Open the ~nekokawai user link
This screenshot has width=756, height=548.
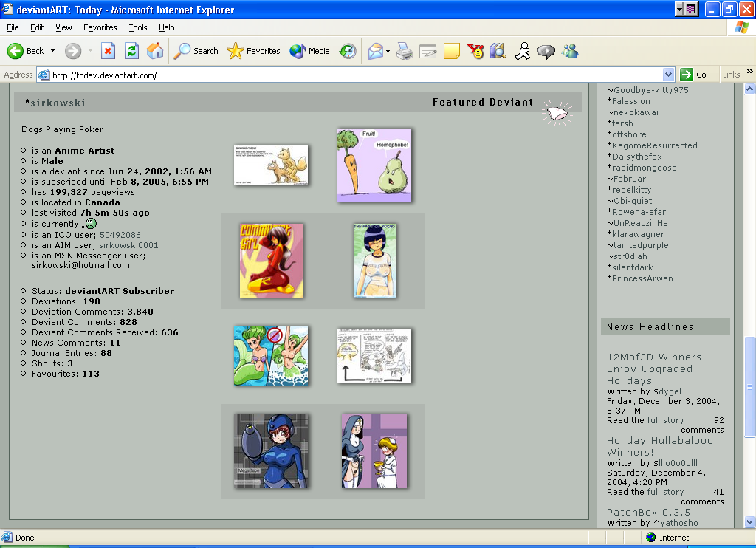pos(633,112)
